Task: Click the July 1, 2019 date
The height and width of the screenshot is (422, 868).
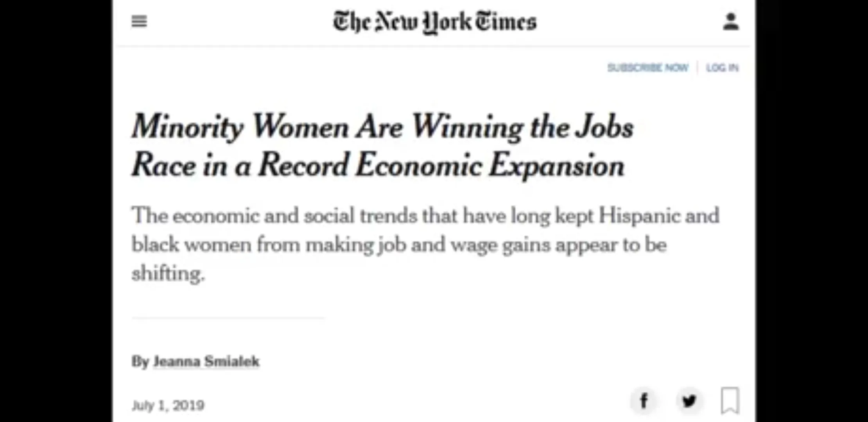Action: (168, 405)
